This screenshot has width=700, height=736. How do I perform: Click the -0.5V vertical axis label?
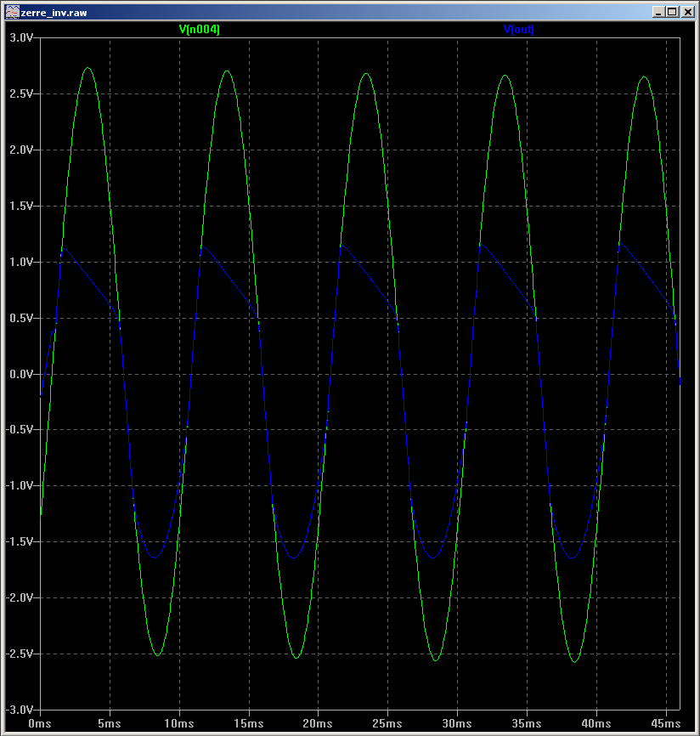coord(20,429)
